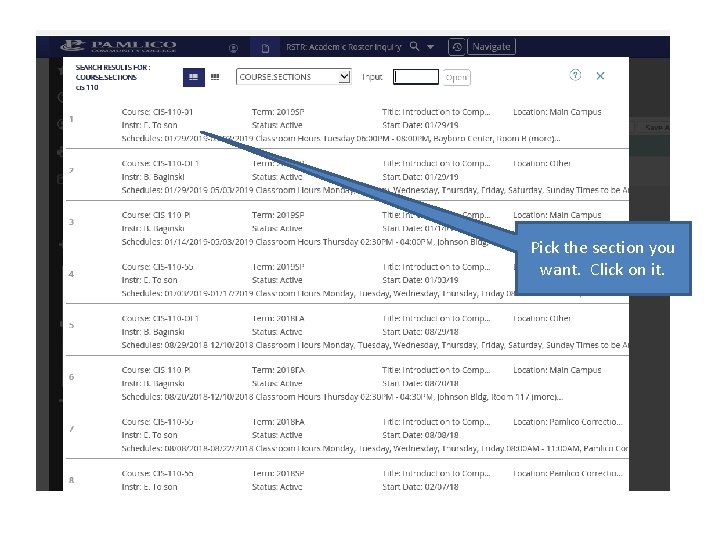Click Location: Other in result 5
Image resolution: width=720 pixels, height=540 pixels.
(542, 319)
